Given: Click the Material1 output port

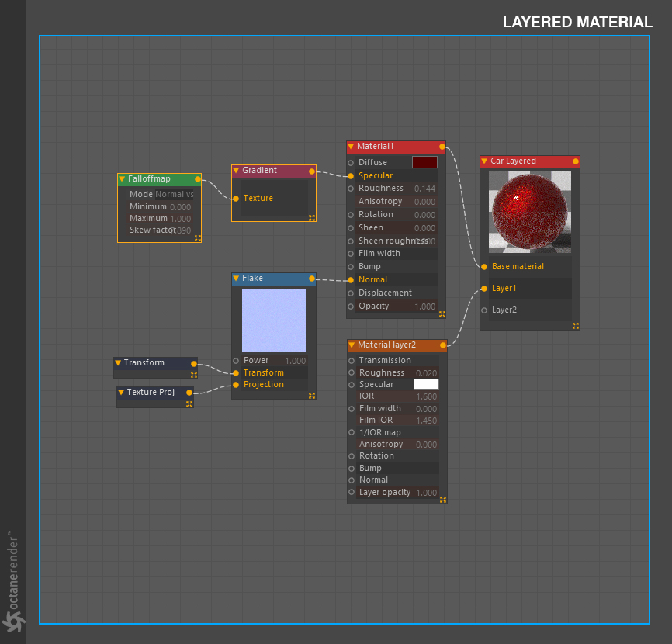Looking at the screenshot, I should pos(442,147).
